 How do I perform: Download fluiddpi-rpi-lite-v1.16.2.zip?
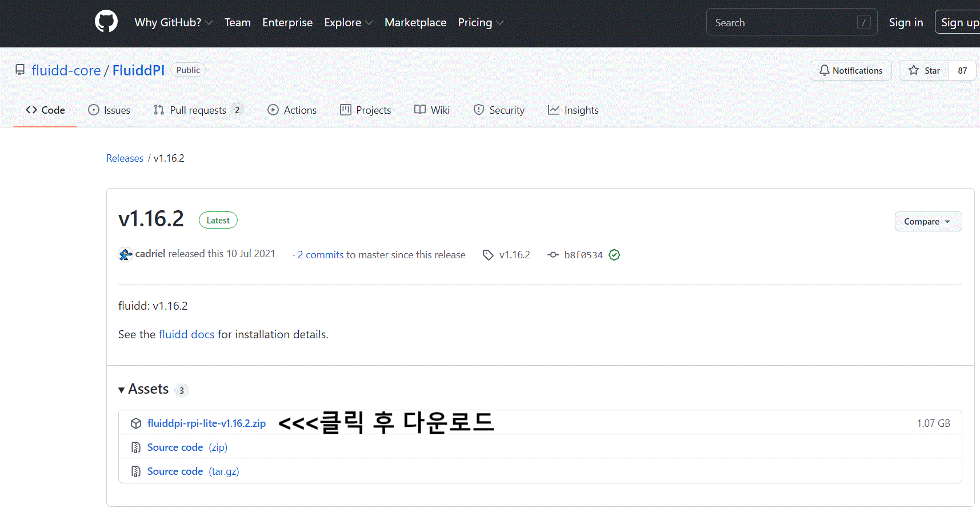point(206,423)
